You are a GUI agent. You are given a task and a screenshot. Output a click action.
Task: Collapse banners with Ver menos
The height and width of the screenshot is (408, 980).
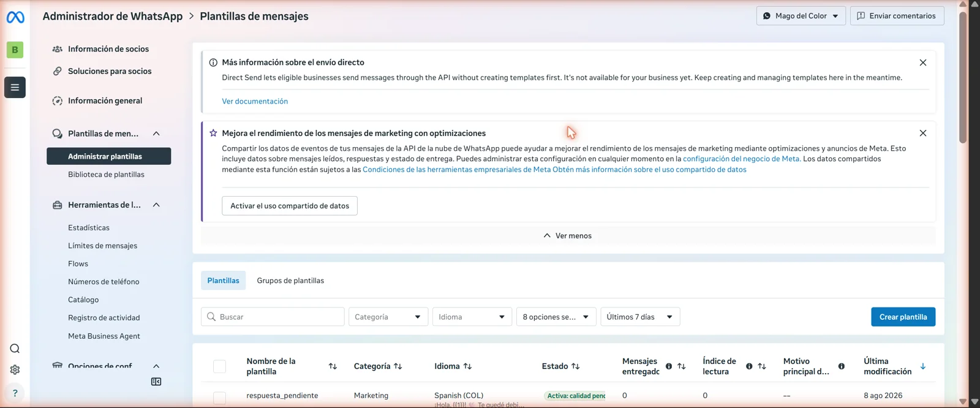(x=568, y=236)
